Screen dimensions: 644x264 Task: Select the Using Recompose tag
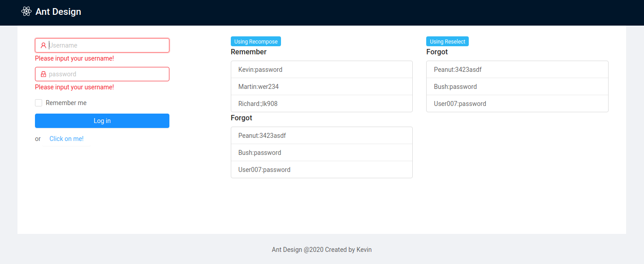tap(256, 41)
